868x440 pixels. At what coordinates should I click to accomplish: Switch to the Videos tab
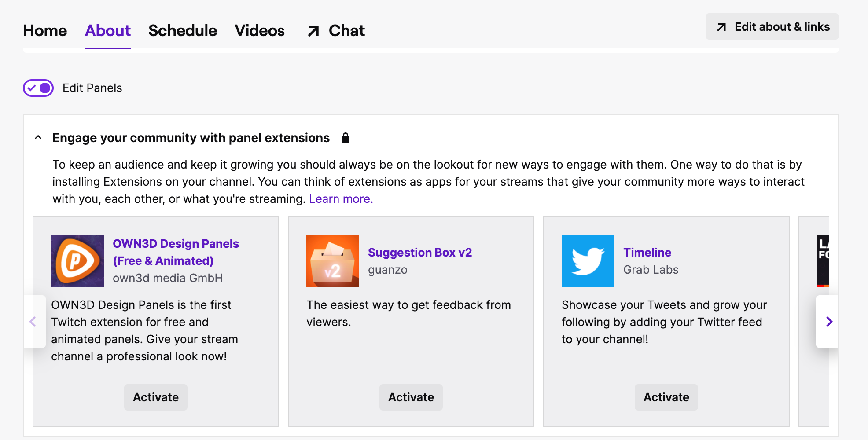point(260,31)
